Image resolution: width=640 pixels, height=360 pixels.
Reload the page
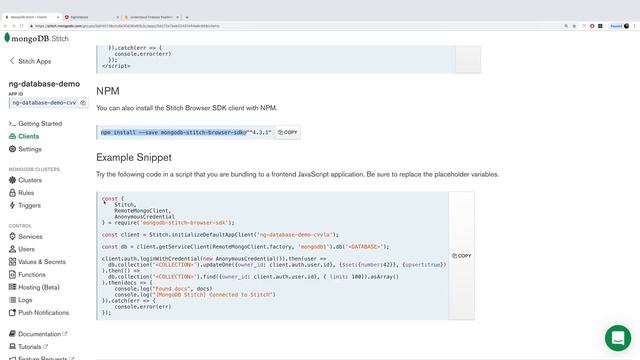22,26
